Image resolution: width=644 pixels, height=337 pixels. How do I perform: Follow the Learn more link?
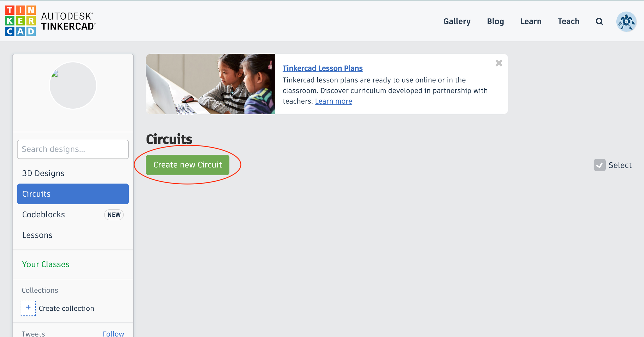[333, 101]
